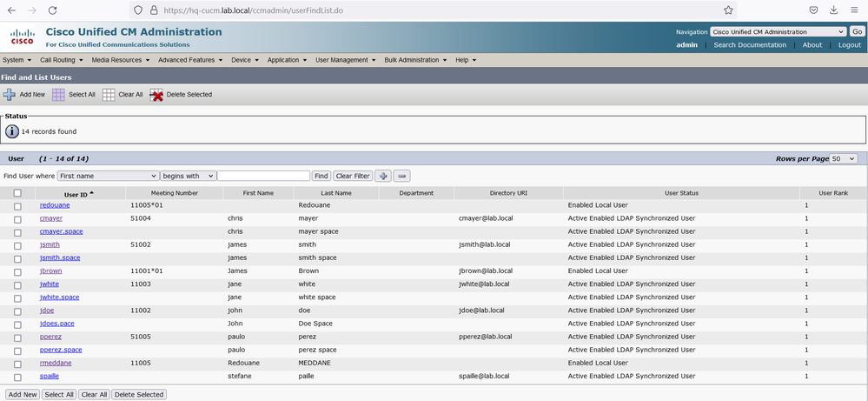Image resolution: width=868 pixels, height=401 pixels.
Task: Click the browser back arrow
Action: coord(11,10)
